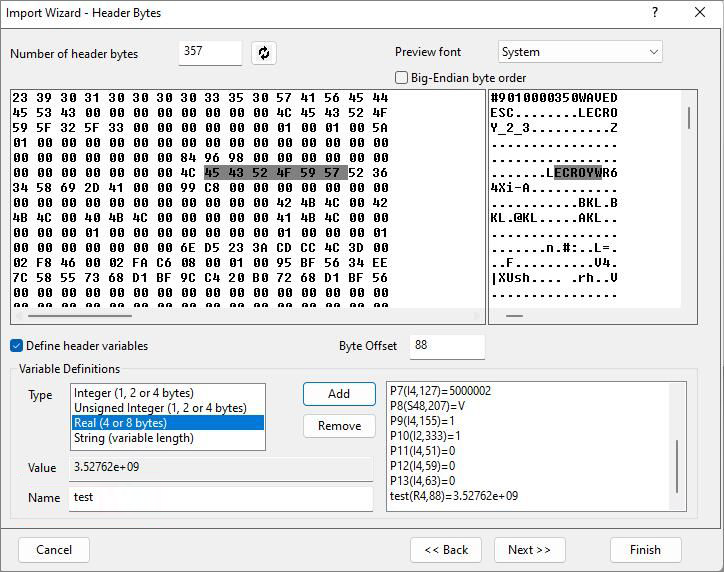Open the Preview font dropdown
This screenshot has height=572, width=724.
pos(580,52)
